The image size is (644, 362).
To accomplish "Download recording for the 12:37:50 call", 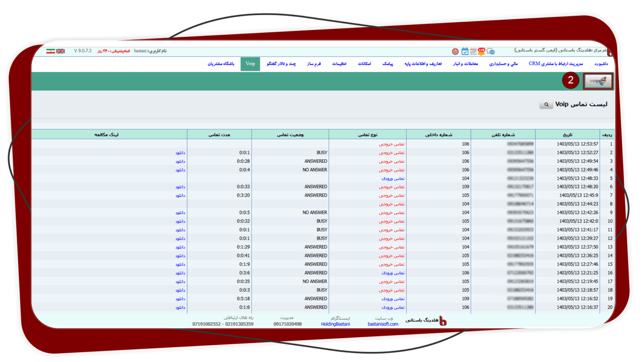I will [x=180, y=247].
